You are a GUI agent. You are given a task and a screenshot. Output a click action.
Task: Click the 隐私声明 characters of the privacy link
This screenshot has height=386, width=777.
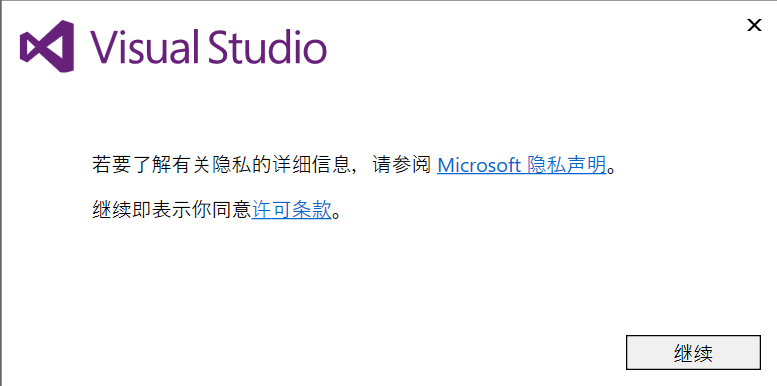point(567,165)
